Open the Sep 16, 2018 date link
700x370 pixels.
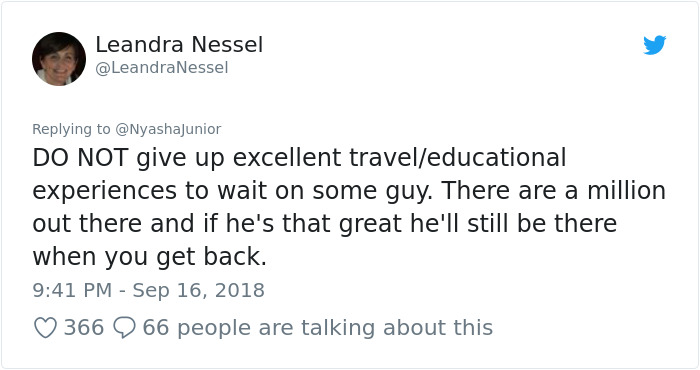tap(199, 290)
